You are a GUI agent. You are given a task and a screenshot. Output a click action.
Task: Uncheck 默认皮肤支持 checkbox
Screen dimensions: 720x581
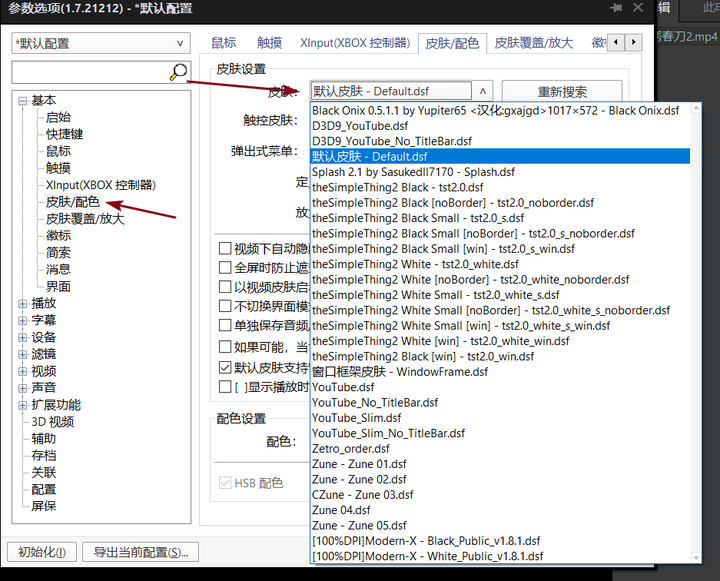225,367
